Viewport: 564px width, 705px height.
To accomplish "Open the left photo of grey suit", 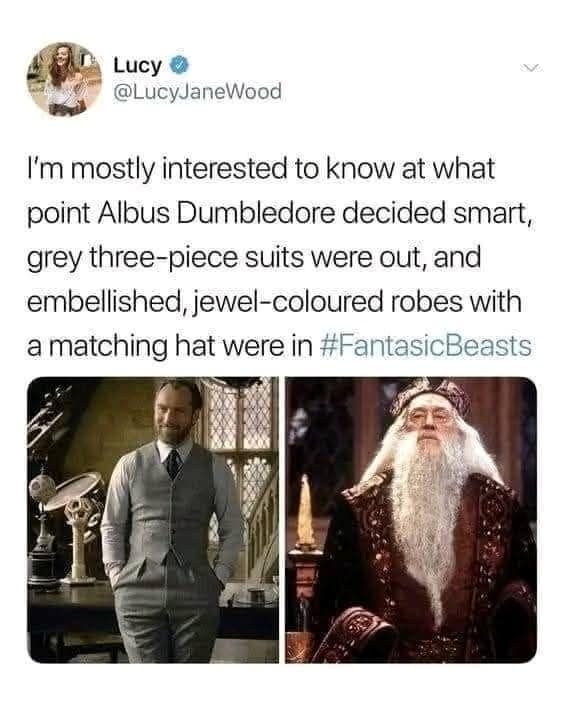I will point(153,520).
